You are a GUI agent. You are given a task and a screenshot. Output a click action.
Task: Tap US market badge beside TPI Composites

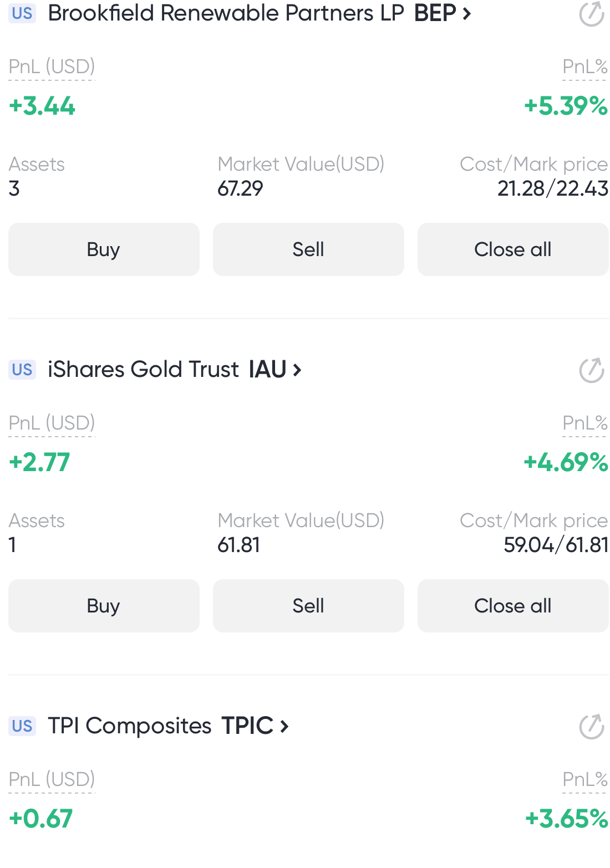pos(22,726)
